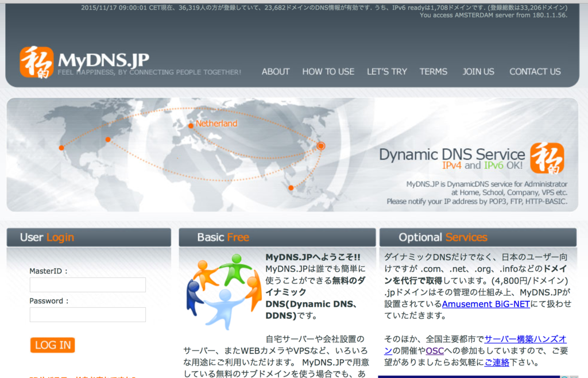Click the MasterID input field
Screen dimensions: 588x378
pos(88,285)
